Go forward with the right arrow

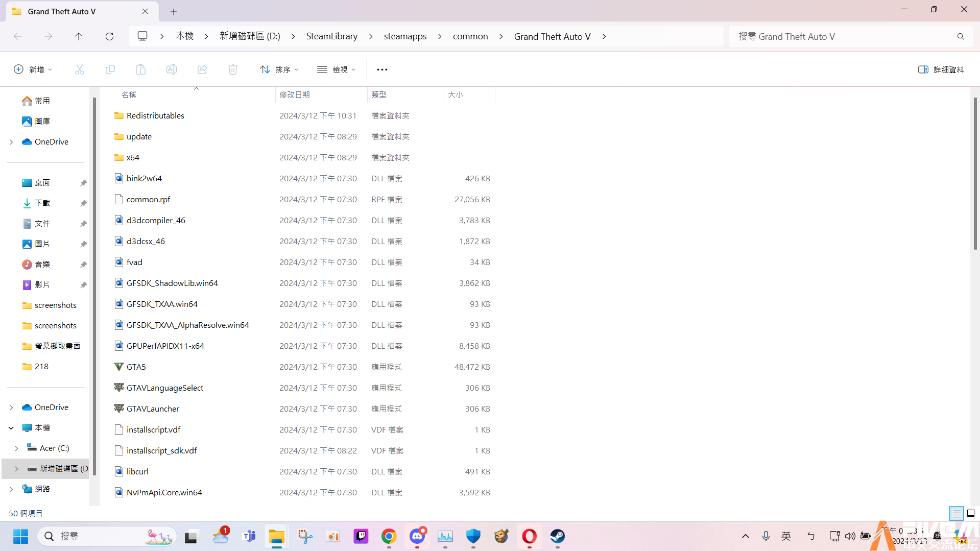click(x=48, y=36)
